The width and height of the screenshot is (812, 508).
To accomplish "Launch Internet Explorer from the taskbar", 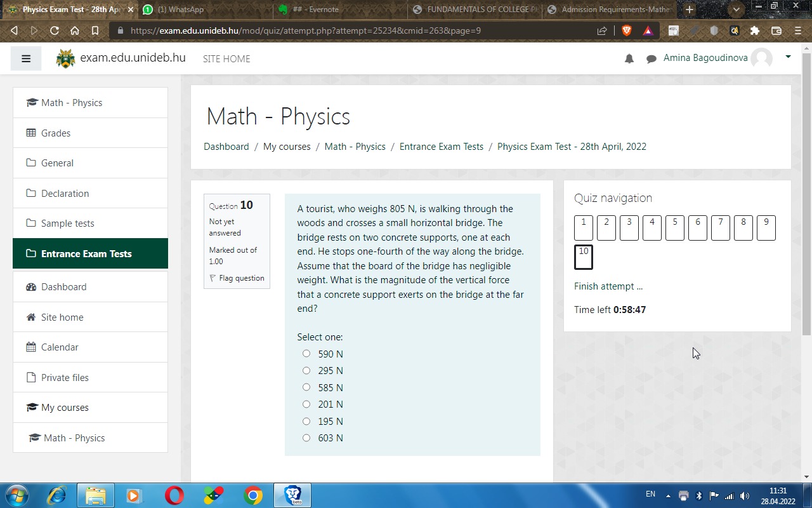I will tap(56, 495).
